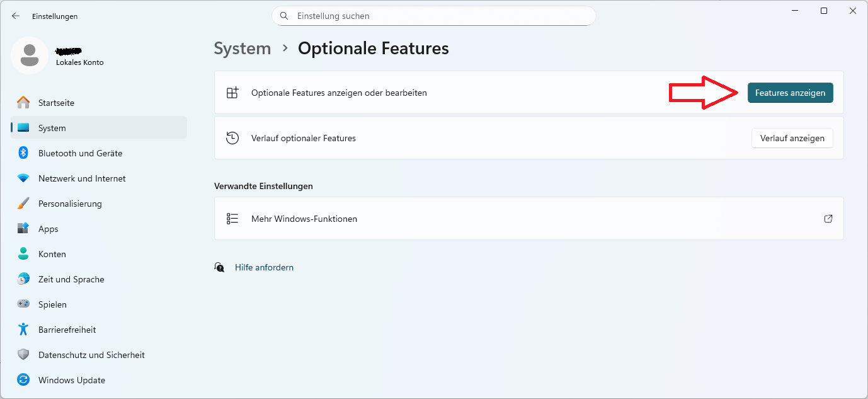868x399 pixels.
Task: Select the Bluetooth und Geräte sidebar icon
Action: pos(24,153)
